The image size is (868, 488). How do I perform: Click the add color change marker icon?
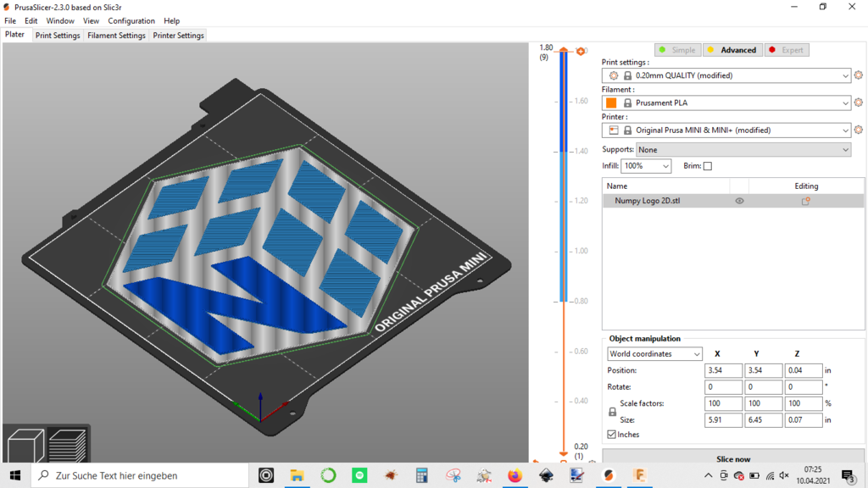[x=581, y=52]
